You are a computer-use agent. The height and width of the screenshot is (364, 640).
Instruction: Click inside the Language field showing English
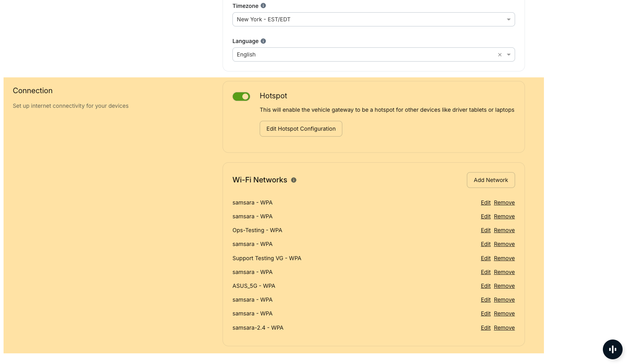pyautogui.click(x=356, y=54)
